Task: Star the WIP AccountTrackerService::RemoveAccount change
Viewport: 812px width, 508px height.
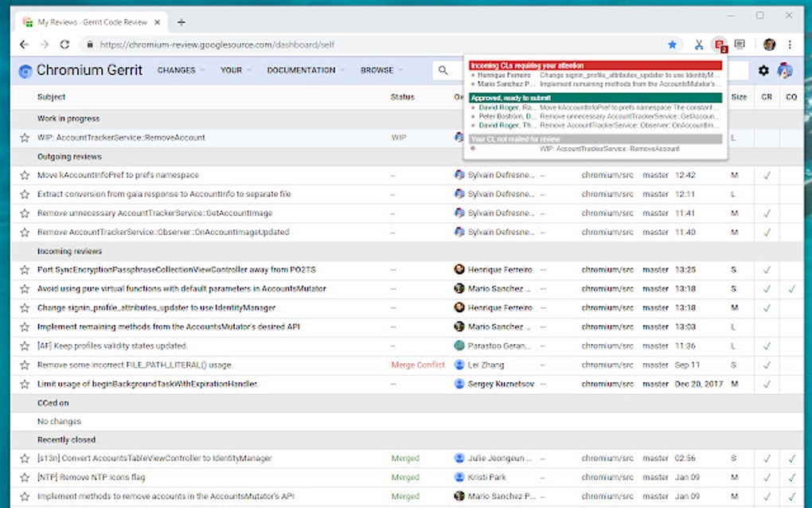Action: 25,138
